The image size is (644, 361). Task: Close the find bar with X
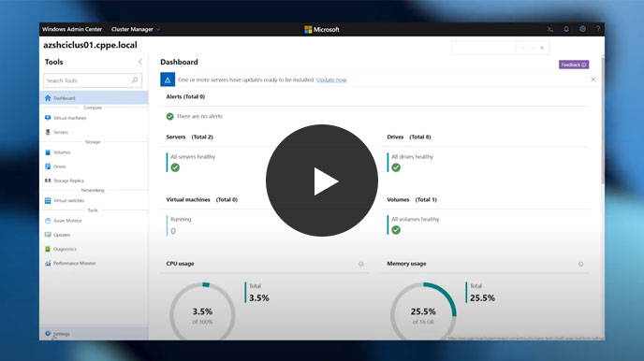(542, 48)
